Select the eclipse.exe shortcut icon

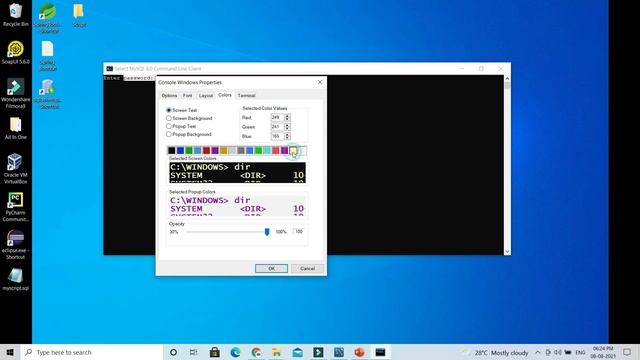point(16,244)
